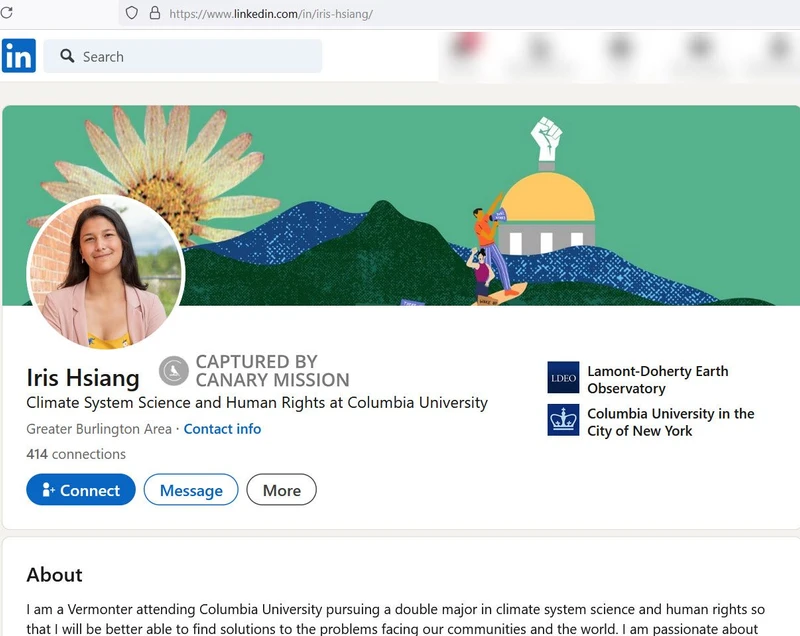This screenshot has height=636, width=800.
Task: Open the tracking protection shield icon
Action: (x=131, y=14)
